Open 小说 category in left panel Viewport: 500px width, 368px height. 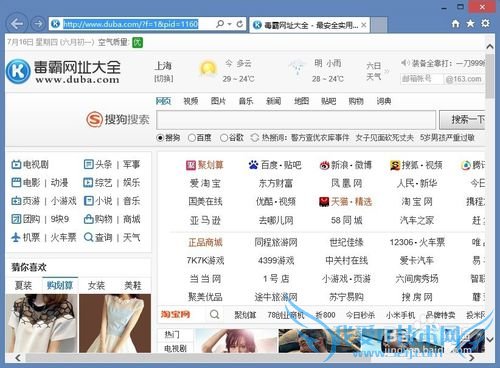[98, 201]
